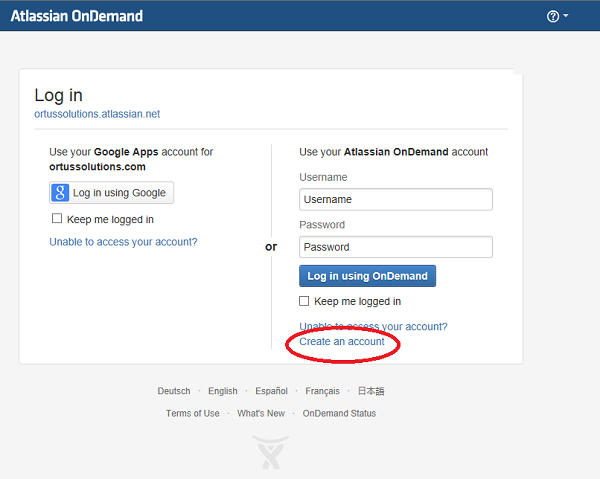Focus the Username input field
This screenshot has height=479, width=600.
coord(396,199)
